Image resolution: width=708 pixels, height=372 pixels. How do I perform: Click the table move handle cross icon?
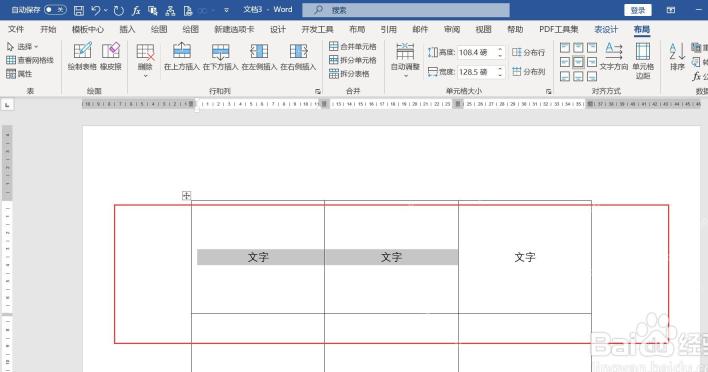(x=186, y=195)
